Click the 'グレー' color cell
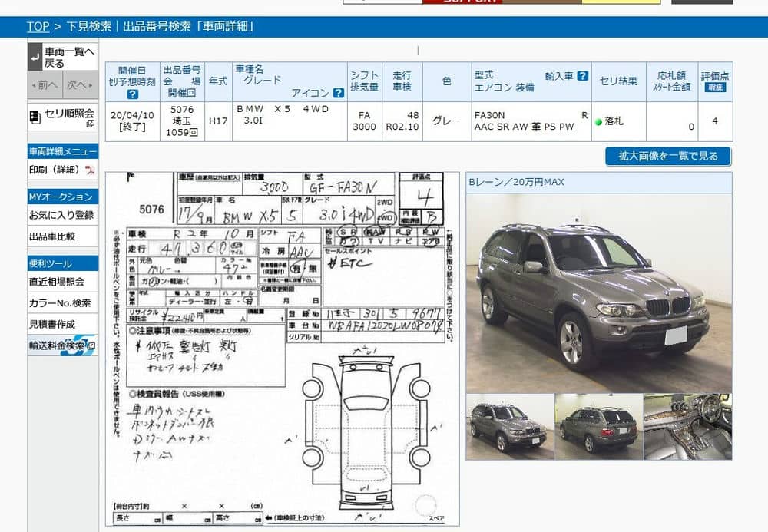768x532 pixels. pos(447,121)
